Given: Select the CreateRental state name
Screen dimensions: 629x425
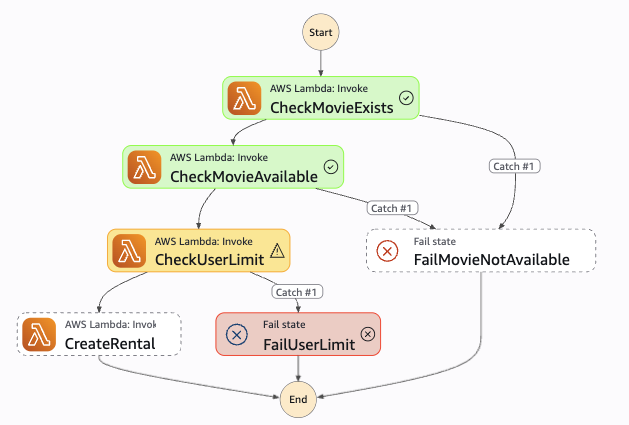Looking at the screenshot, I should (110, 344).
